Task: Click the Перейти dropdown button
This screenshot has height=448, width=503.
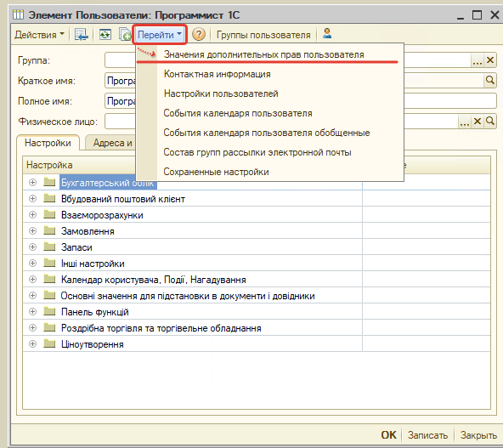Action: [x=160, y=34]
